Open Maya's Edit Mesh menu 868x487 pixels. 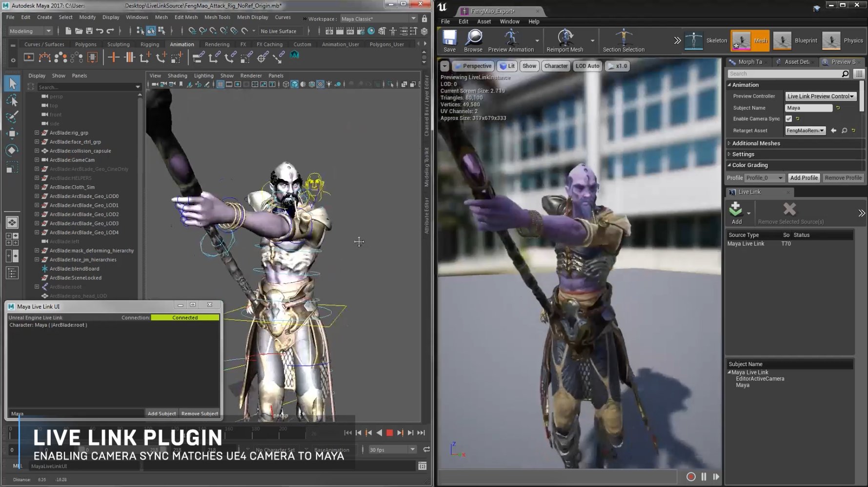(x=186, y=17)
